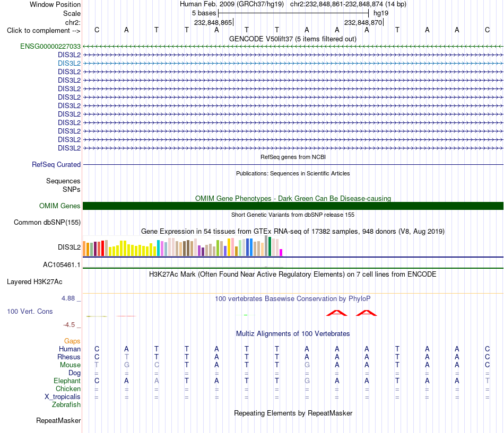Click the 232,848,870 ruler position label

(363, 22)
